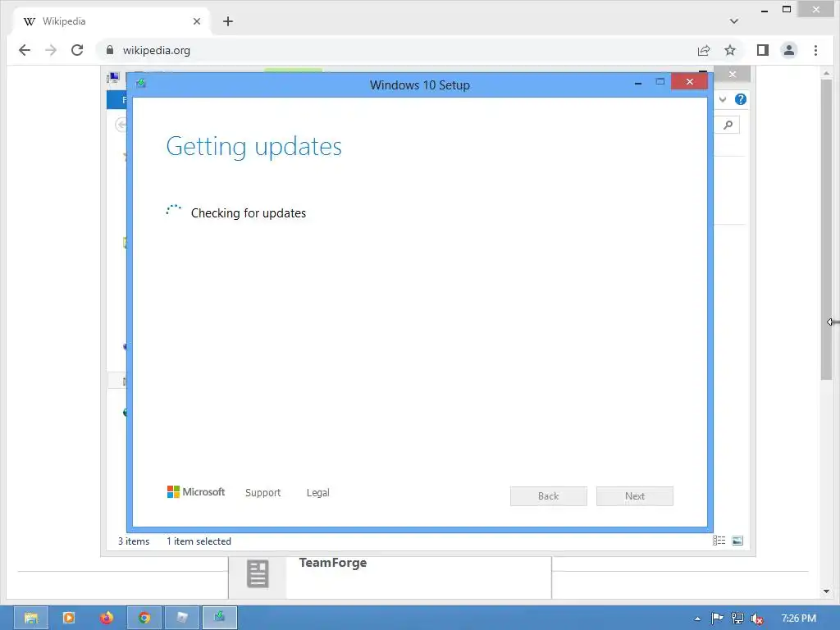Click the '3 items' status text
Viewport: 840px width, 630px height.
coord(134,541)
